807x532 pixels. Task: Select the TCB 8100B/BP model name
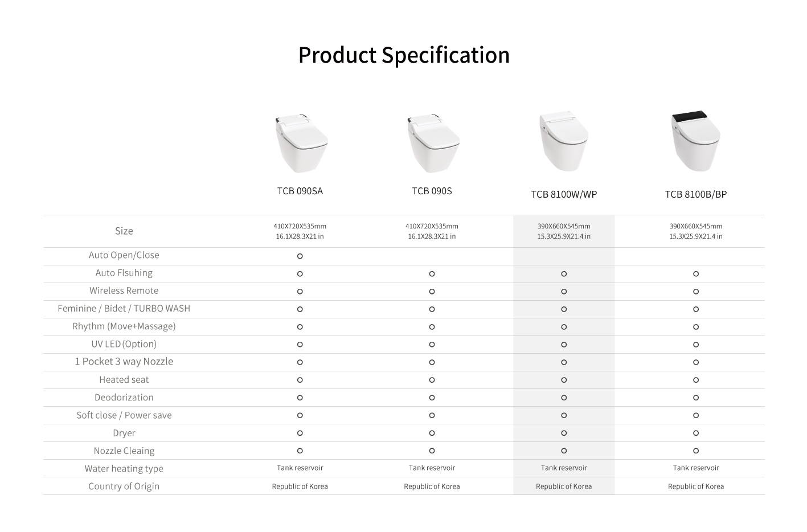click(x=696, y=194)
